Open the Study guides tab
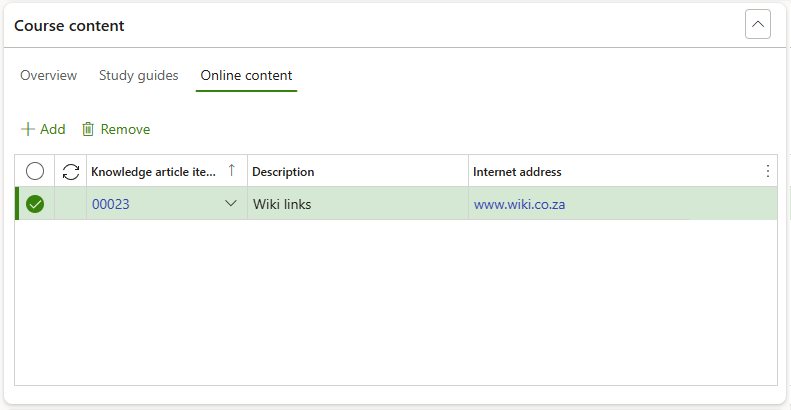The height and width of the screenshot is (410, 791). (138, 75)
